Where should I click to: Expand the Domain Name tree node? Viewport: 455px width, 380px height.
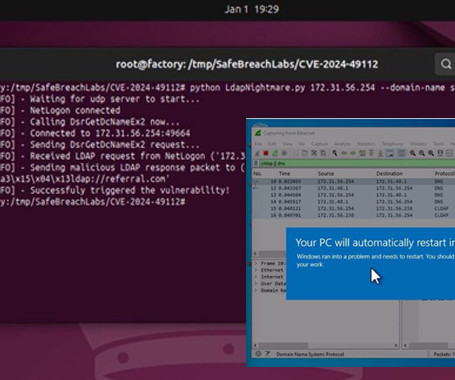point(256,290)
